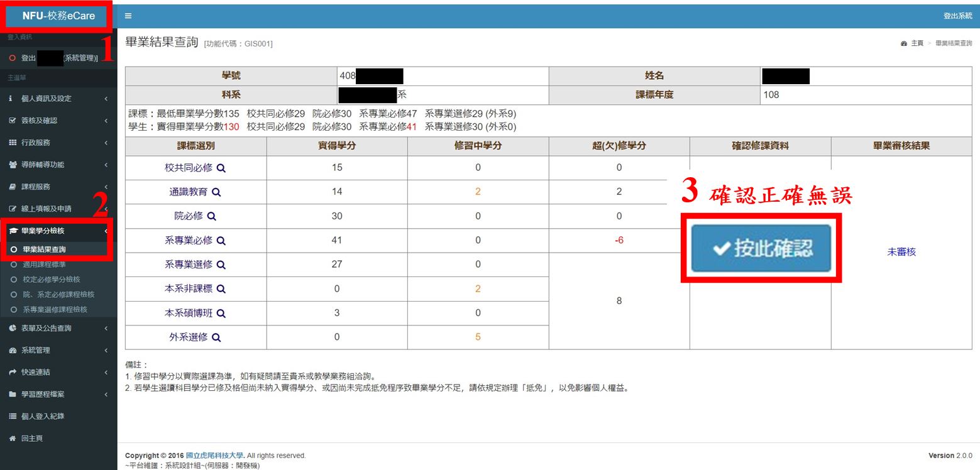Click magnifier icon beside 校共同必修

221,168
